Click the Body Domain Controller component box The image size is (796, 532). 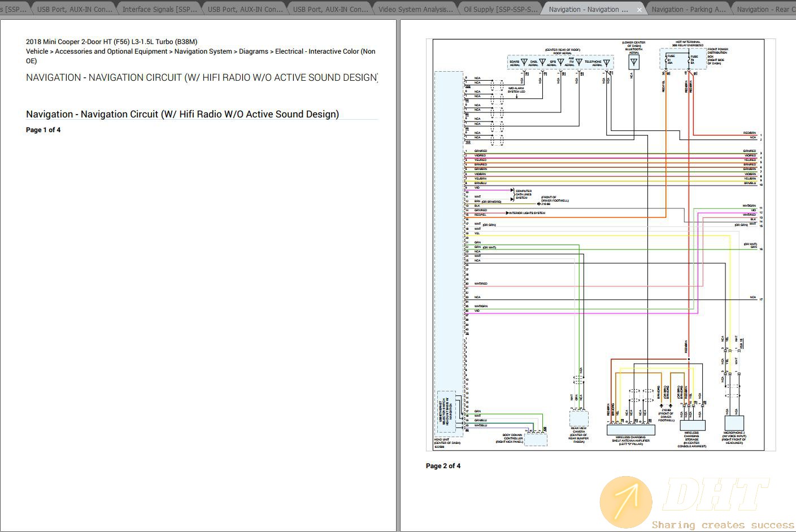tap(536, 439)
